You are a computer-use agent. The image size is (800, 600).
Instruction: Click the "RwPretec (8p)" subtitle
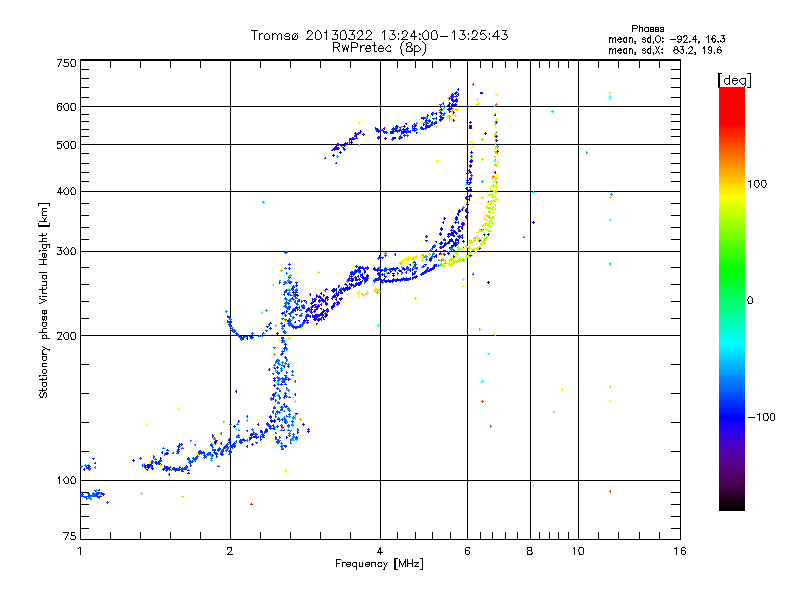(x=379, y=48)
